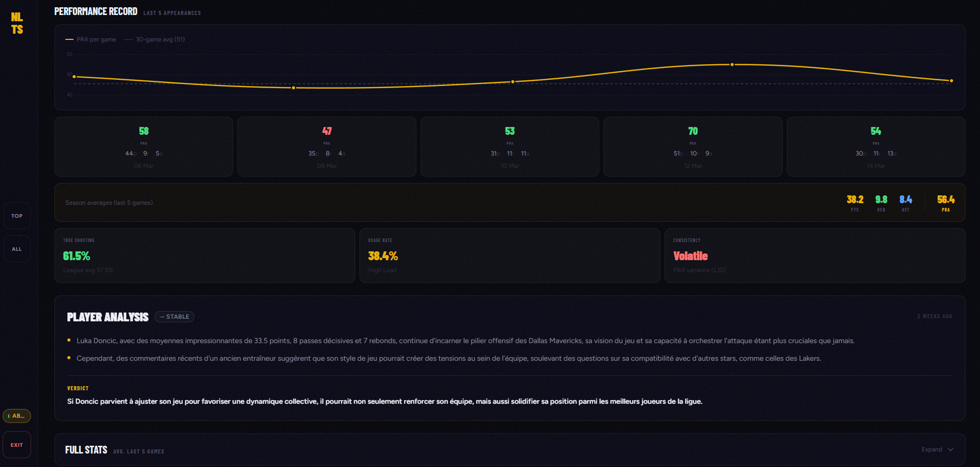This screenshot has height=467, width=980.
Task: Toggle the STABLE status badge in Player Analysis
Action: tap(174, 316)
